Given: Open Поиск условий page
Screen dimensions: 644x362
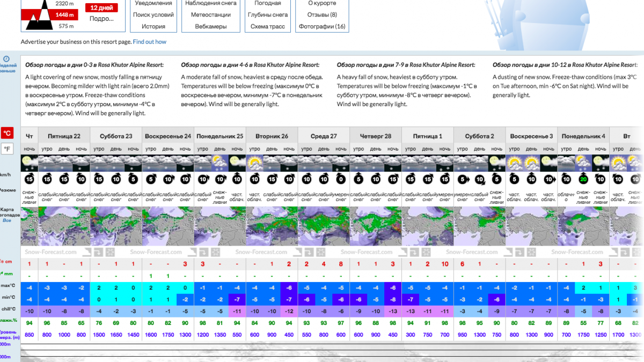Looking at the screenshot, I should point(153,14).
